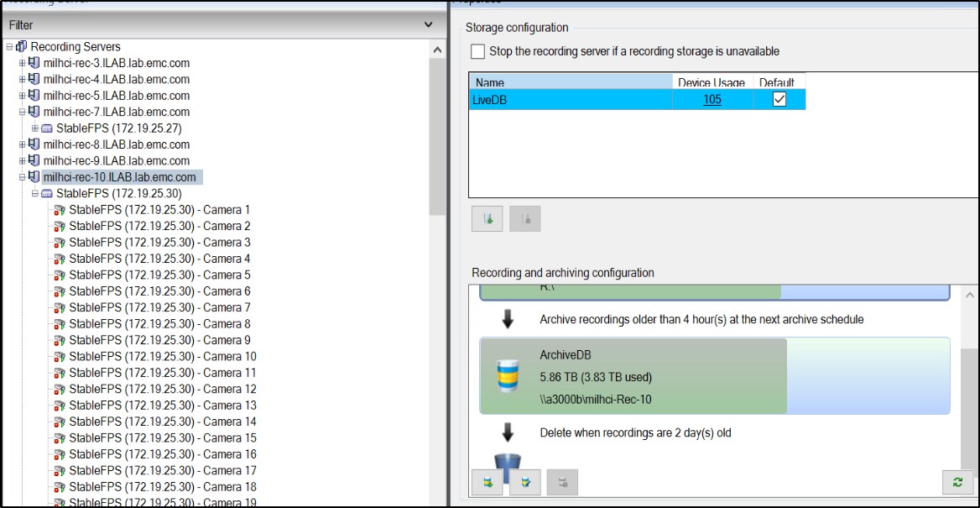This screenshot has width=980, height=508.
Task: Click the Camera 2 camera icon
Action: (60, 226)
